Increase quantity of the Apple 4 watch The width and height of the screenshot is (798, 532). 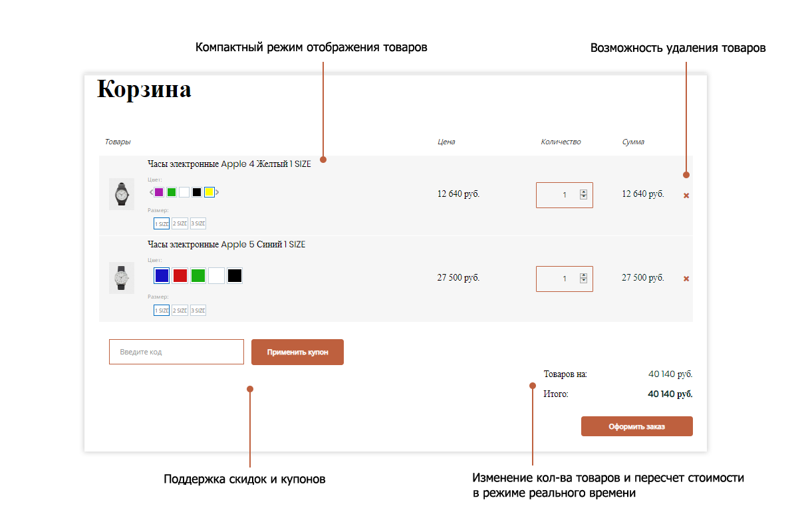[583, 192]
